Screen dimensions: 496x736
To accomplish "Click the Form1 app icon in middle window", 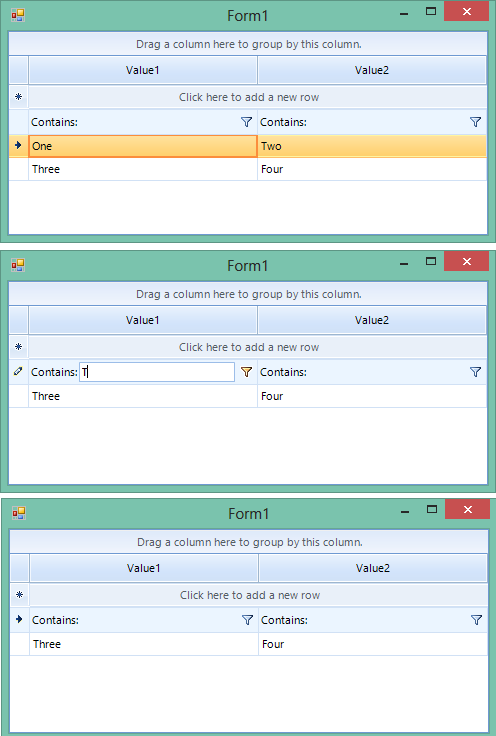I will tap(18, 266).
